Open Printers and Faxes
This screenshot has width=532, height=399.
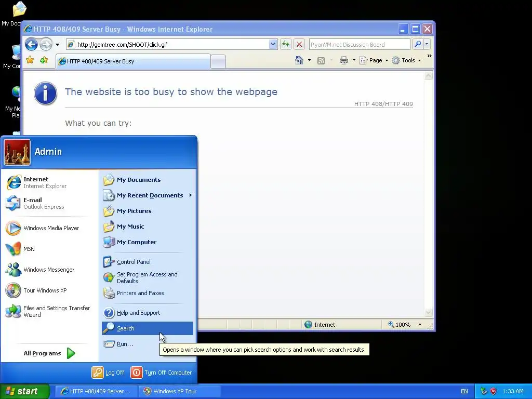pyautogui.click(x=147, y=293)
